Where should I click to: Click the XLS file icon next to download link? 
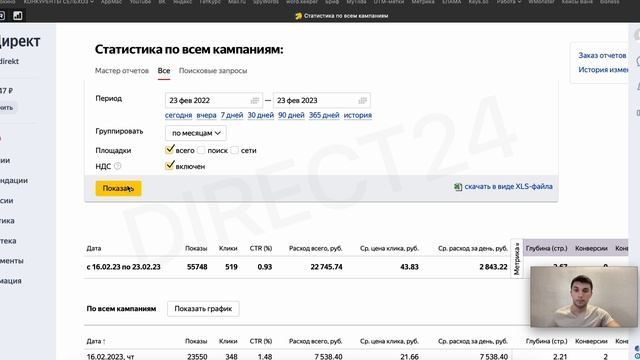pyautogui.click(x=458, y=187)
